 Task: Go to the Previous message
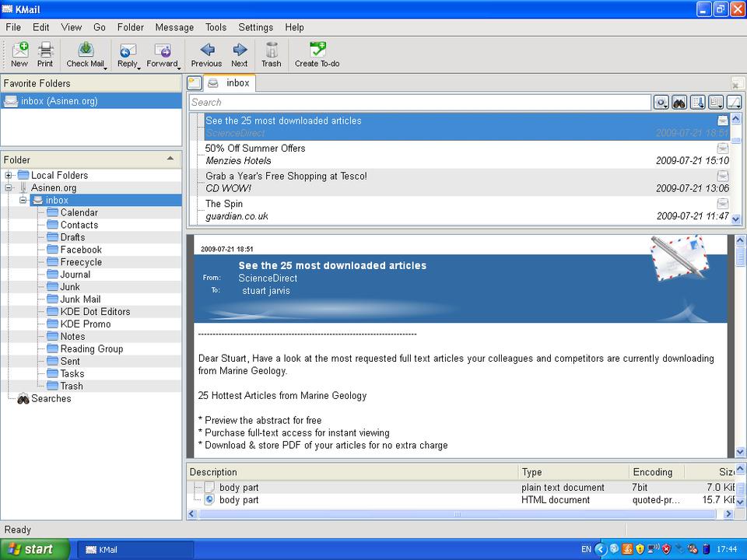pyautogui.click(x=206, y=54)
